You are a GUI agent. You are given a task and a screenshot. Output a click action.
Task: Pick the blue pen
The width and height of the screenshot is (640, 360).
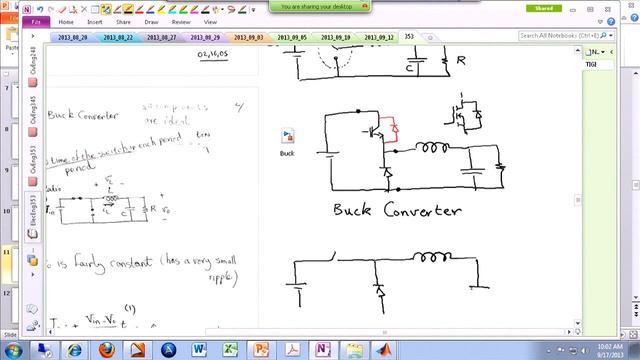tap(151, 9)
